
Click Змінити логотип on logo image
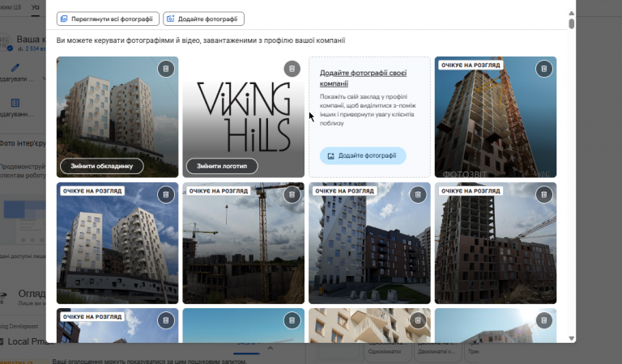[x=222, y=166]
